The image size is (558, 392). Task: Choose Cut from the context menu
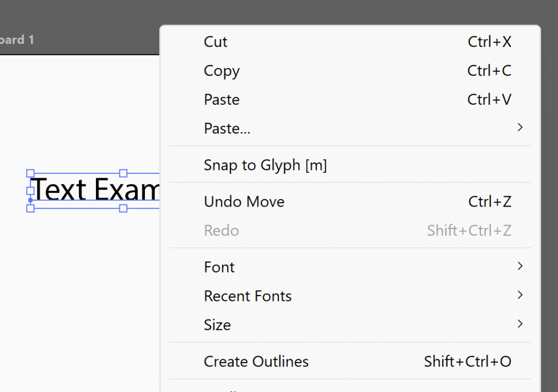[x=216, y=42]
